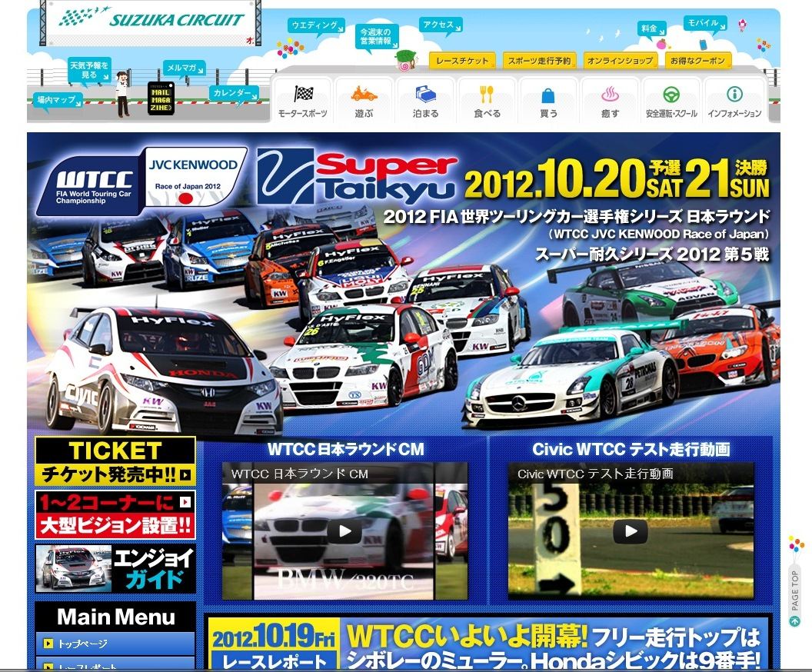Click the TICKET チケット発売中 button
Image resolution: width=812 pixels, height=672 pixels.
[x=115, y=461]
